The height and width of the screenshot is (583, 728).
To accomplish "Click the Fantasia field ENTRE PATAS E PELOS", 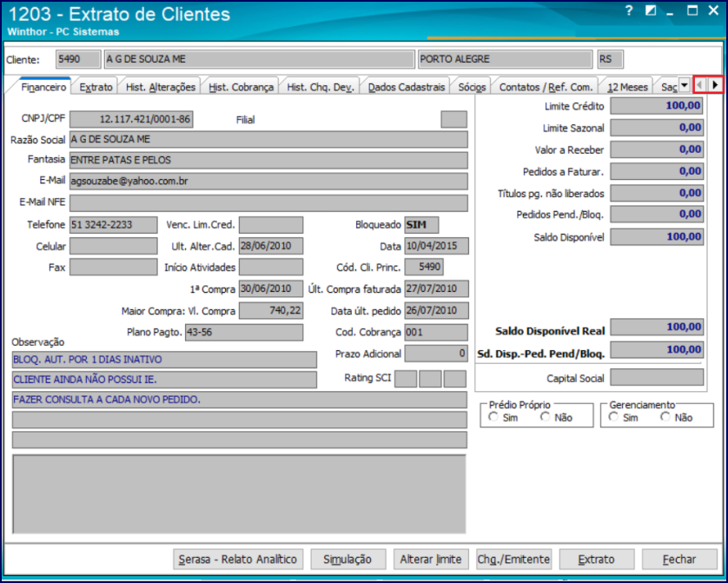I will 268,160.
